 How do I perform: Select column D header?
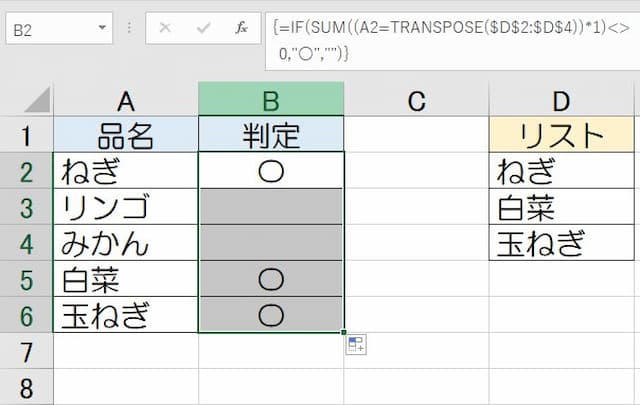point(561,99)
